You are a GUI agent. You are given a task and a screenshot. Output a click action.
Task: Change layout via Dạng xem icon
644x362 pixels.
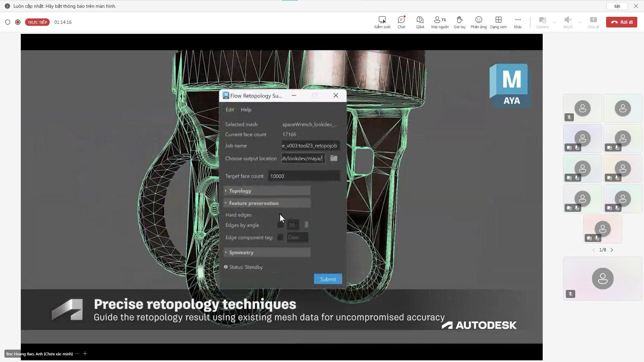point(498,22)
